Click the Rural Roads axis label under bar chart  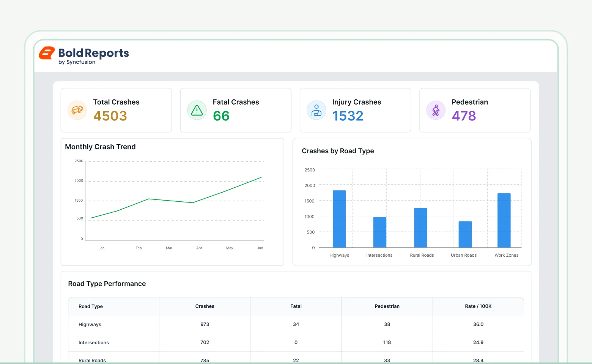tap(422, 255)
